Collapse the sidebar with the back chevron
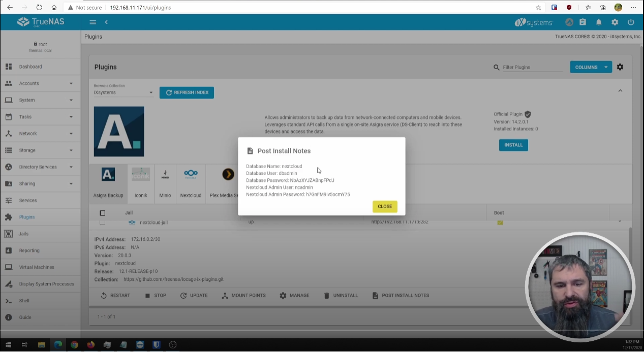644x352 pixels. [106, 22]
